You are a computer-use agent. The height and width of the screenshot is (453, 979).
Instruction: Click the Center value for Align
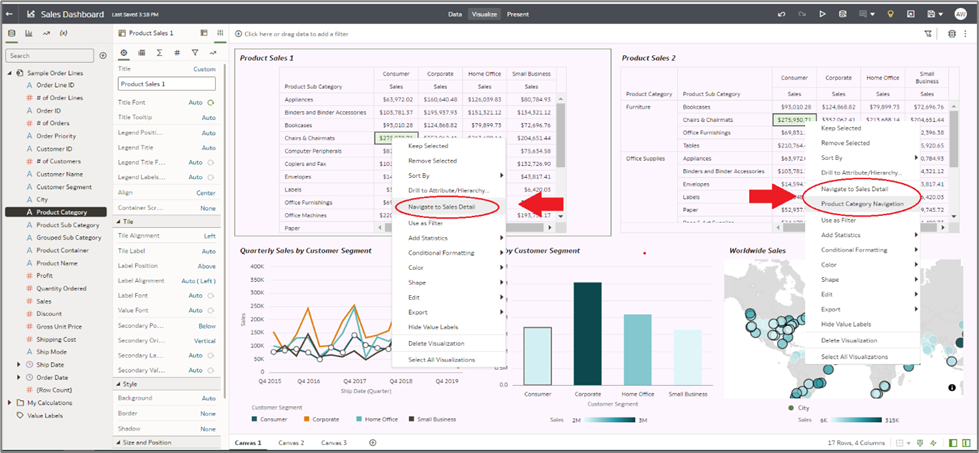pos(206,193)
